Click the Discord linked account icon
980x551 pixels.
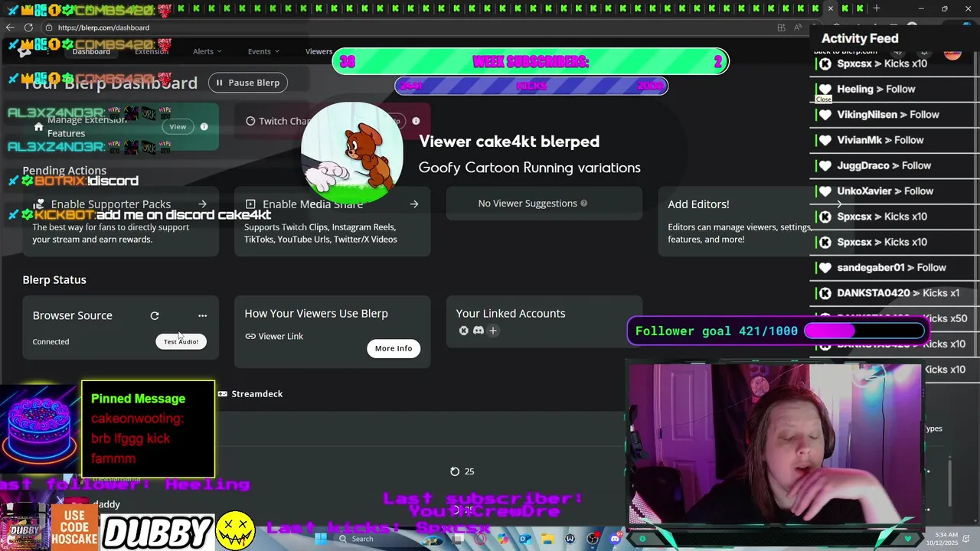(479, 331)
